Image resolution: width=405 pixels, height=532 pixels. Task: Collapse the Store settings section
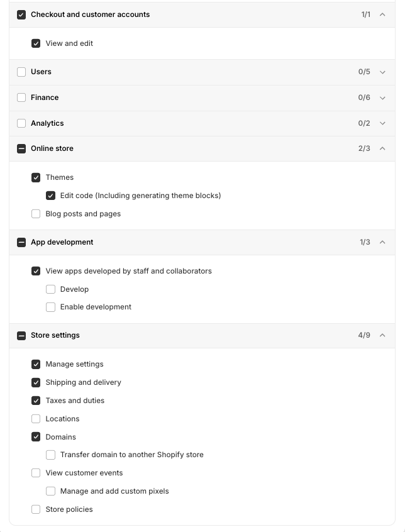click(x=382, y=335)
